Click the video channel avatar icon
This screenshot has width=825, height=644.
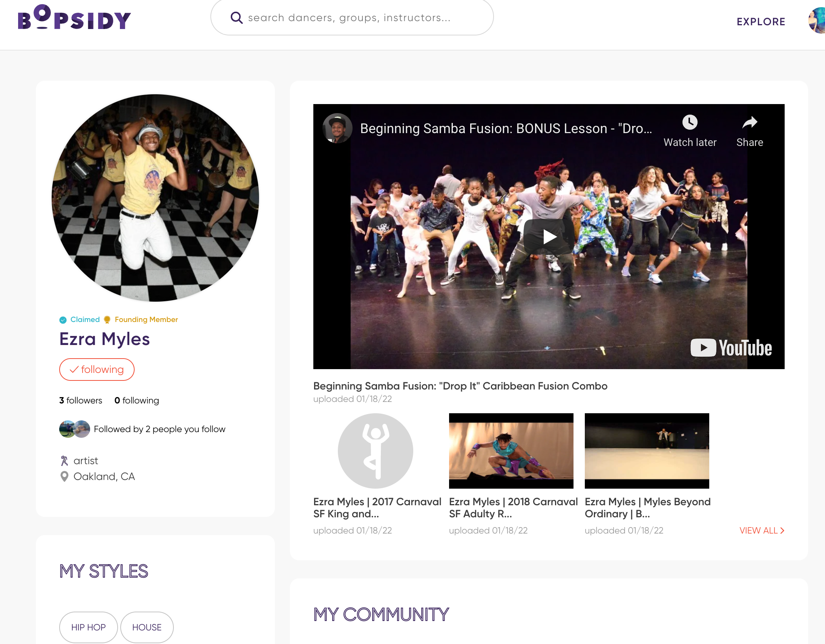pos(337,129)
